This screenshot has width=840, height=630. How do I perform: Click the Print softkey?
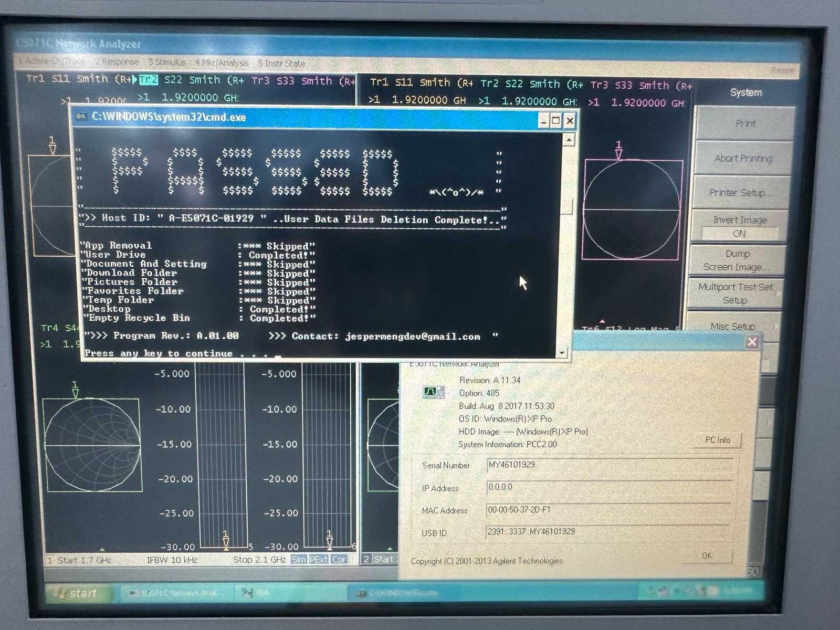(x=745, y=123)
